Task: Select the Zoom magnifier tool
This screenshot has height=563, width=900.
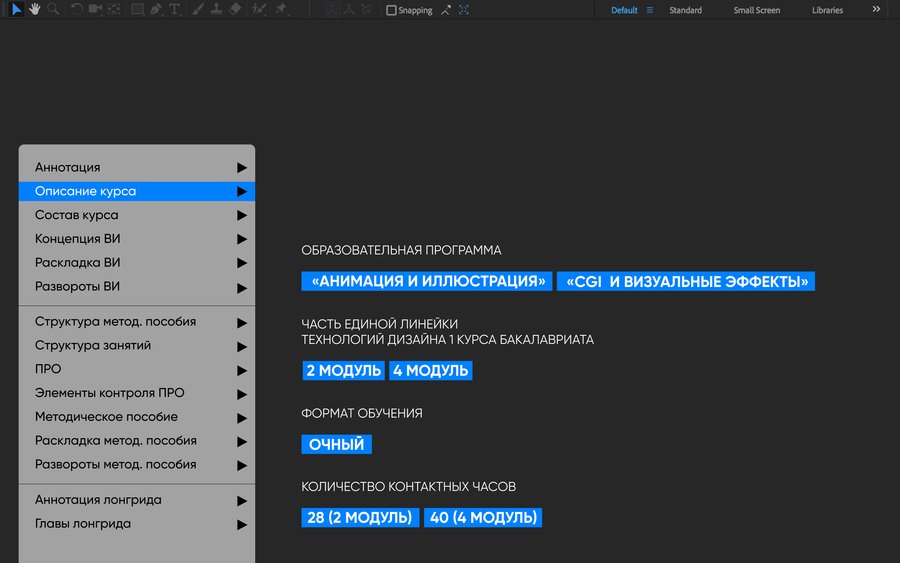Action: click(x=53, y=9)
